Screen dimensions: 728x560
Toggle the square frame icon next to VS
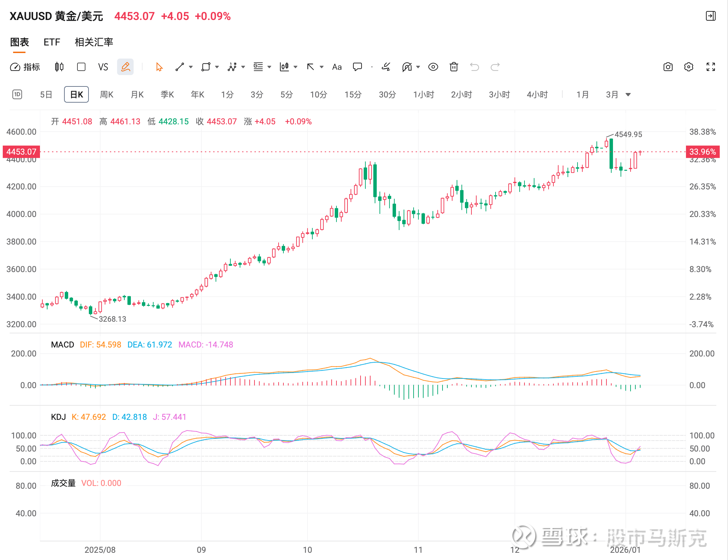81,67
